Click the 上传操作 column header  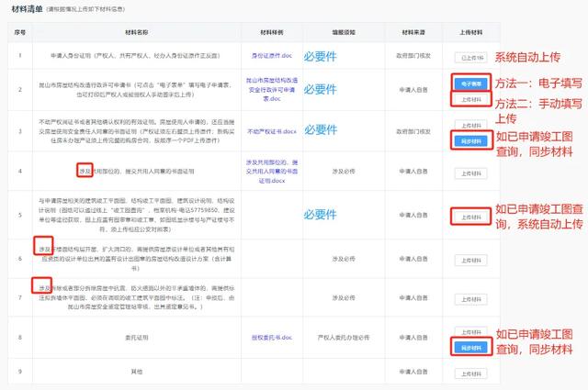[x=468, y=31]
